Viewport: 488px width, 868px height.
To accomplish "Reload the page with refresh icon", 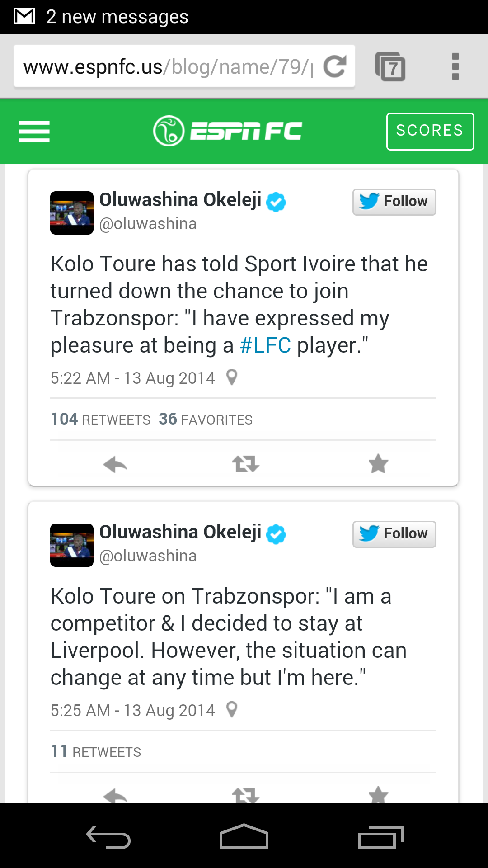I will tap(335, 66).
